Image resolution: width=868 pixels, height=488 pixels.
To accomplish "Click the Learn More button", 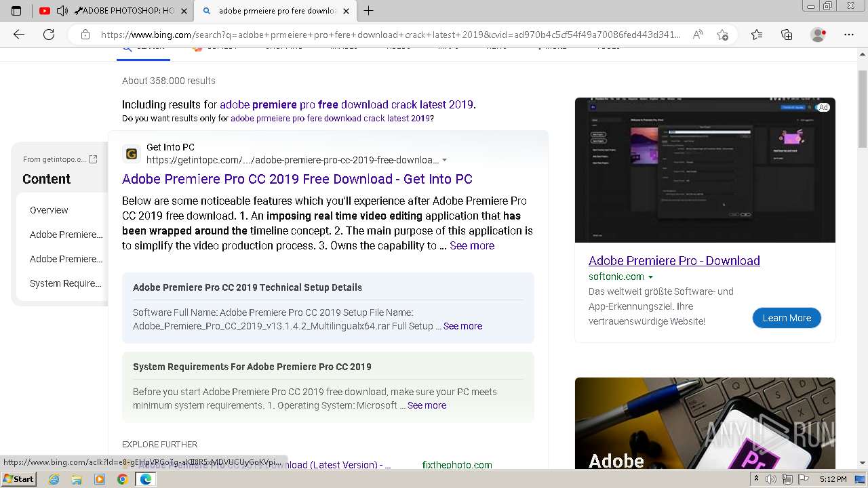I will tap(787, 318).
